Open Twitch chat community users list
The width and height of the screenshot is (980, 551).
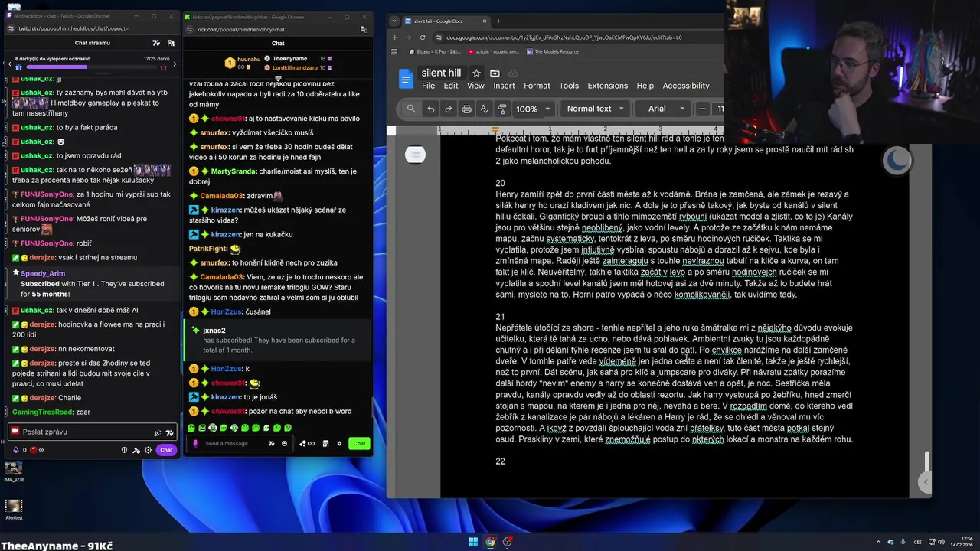(170, 43)
